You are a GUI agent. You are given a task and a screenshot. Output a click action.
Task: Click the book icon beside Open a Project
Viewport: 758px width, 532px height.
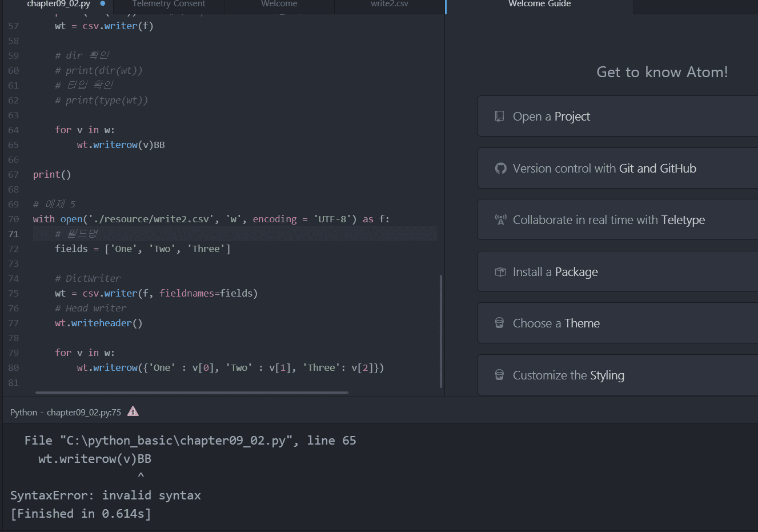499,117
